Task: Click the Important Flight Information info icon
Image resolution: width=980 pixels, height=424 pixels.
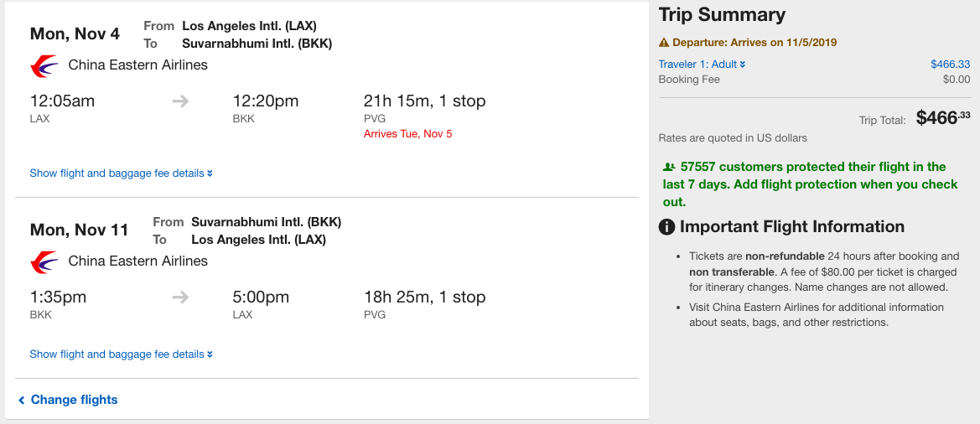Action: (x=667, y=227)
